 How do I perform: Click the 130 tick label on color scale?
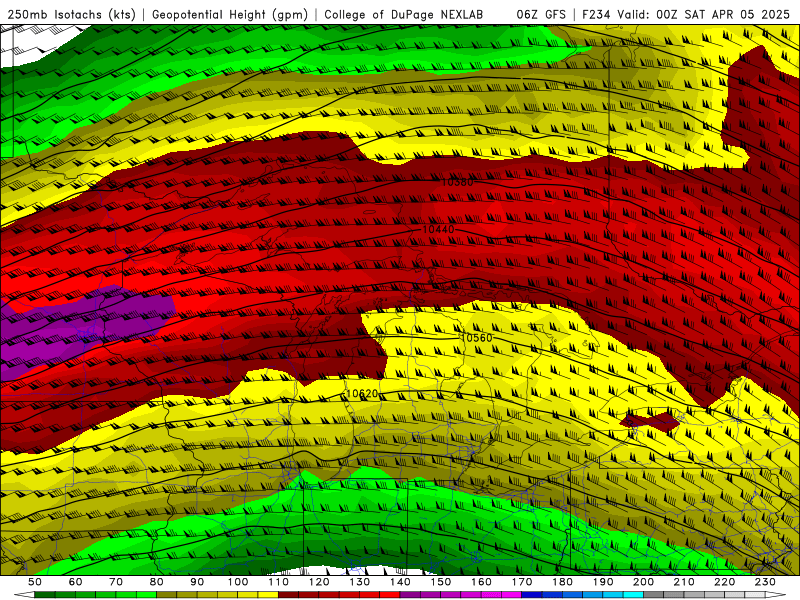pos(360,582)
